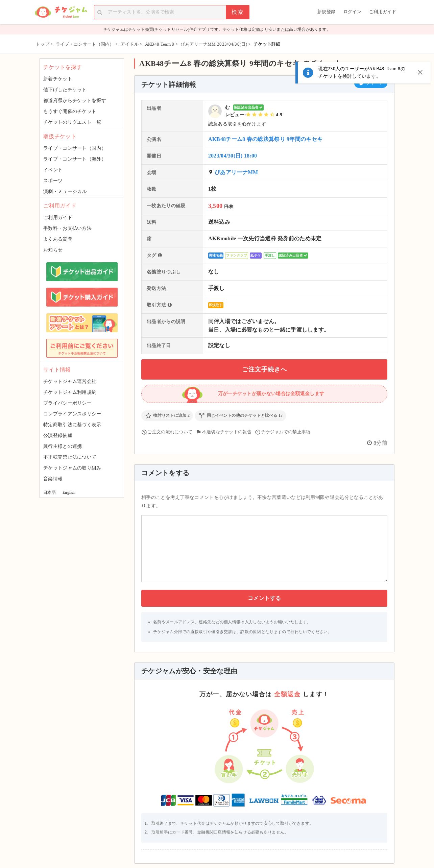The height and width of the screenshot is (868, 434).
Task: Click the clock icon beside 8分前
Action: 369,443
